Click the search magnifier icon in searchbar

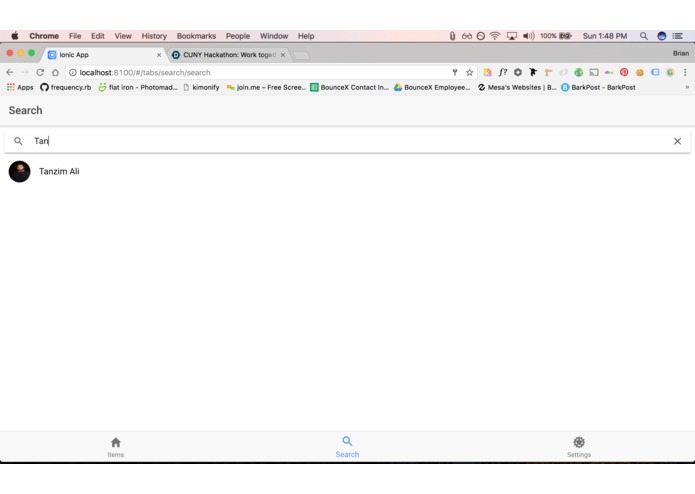click(18, 141)
